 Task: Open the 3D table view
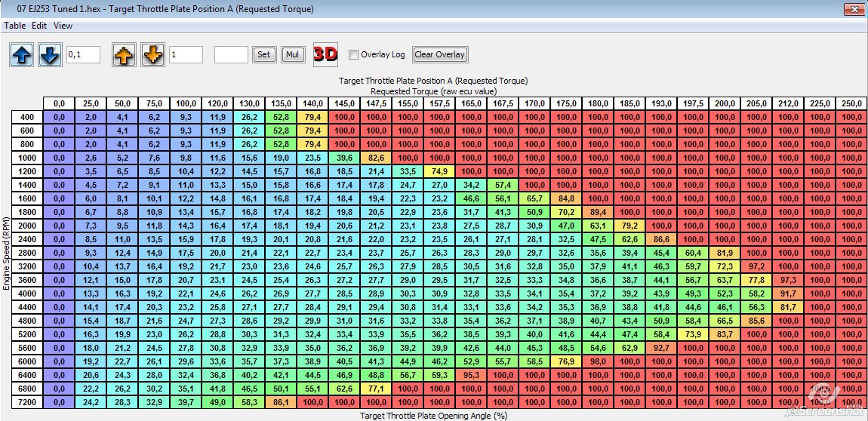(325, 54)
